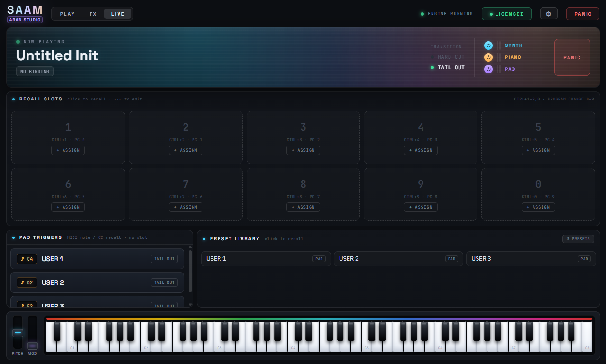Recall USER 3 preset in Preset Library
Image resolution: width=606 pixels, height=364 pixels.
531,259
